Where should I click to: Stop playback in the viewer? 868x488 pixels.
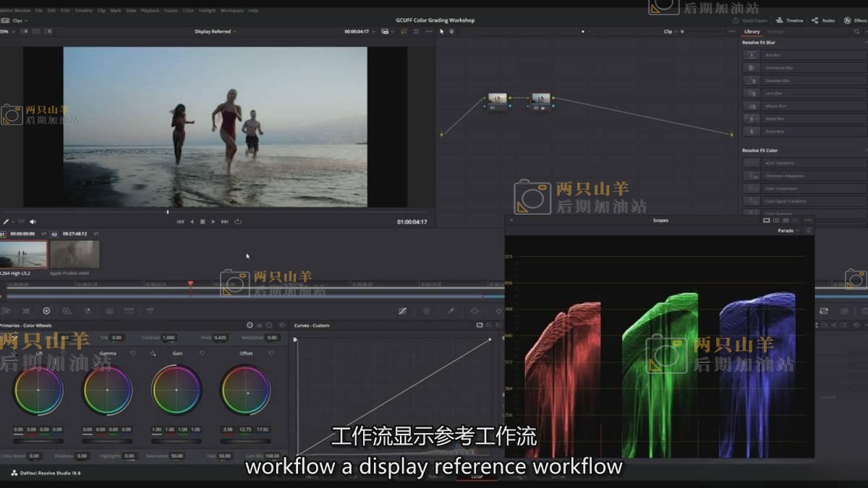pyautogui.click(x=203, y=221)
